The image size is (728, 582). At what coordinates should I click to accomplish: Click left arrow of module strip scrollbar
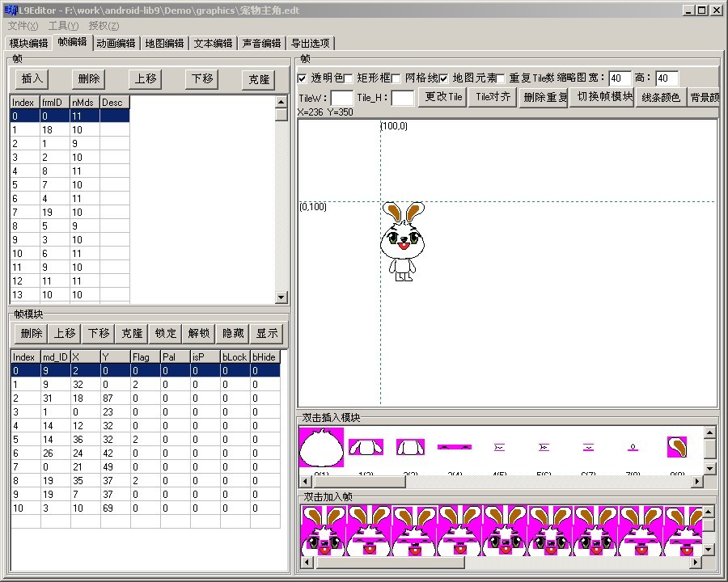tap(305, 481)
